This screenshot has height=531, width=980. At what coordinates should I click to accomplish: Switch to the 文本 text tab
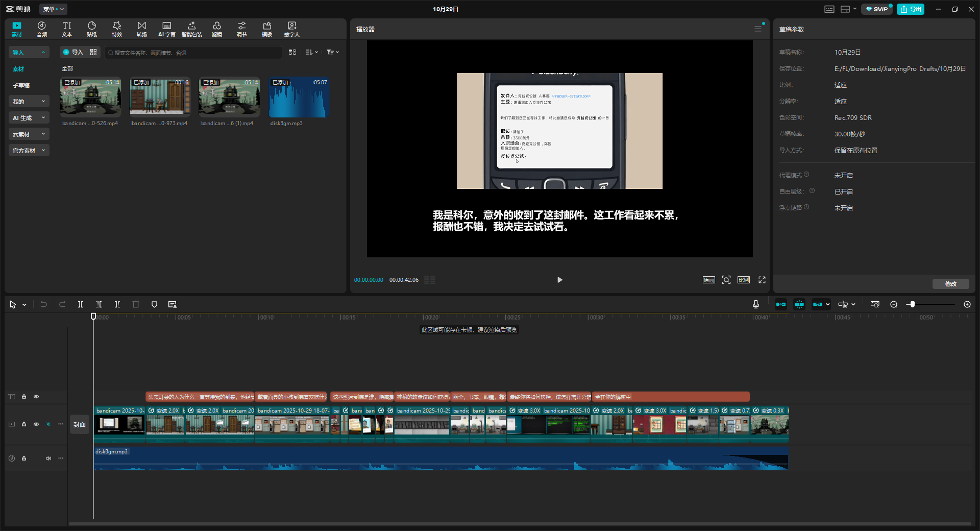coord(67,29)
